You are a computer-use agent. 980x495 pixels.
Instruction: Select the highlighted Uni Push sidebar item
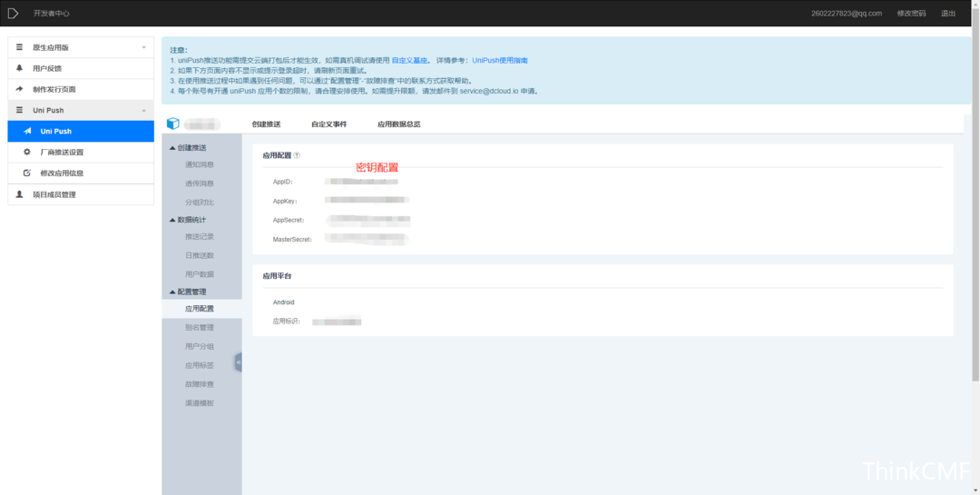point(81,132)
